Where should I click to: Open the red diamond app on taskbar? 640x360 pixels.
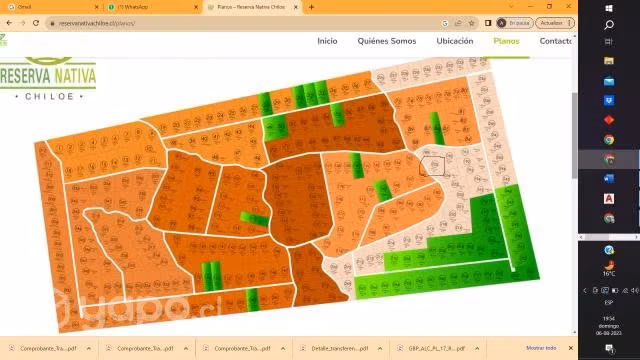609,120
